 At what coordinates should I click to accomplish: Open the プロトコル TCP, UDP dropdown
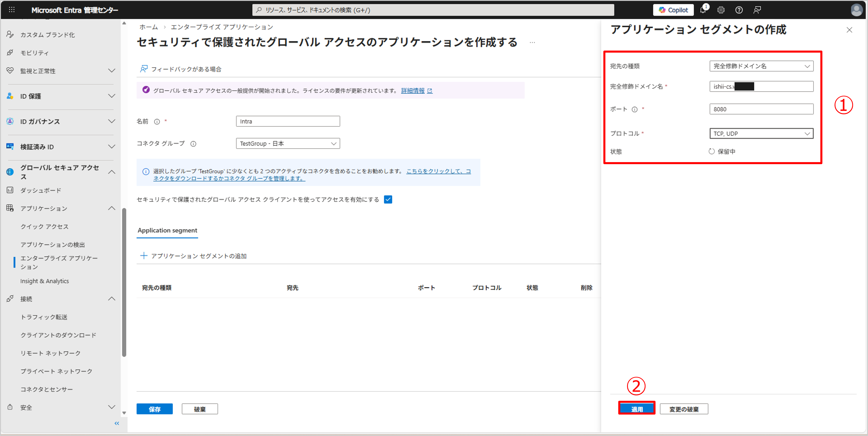(761, 133)
